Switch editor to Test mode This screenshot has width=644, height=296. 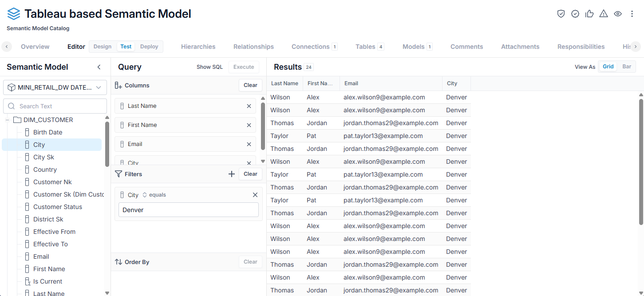(126, 47)
